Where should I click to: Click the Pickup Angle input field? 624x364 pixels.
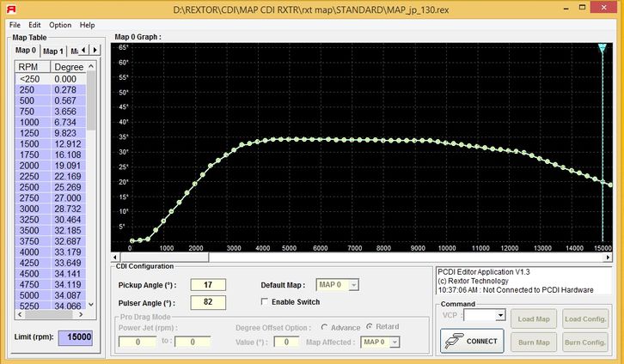pos(208,285)
